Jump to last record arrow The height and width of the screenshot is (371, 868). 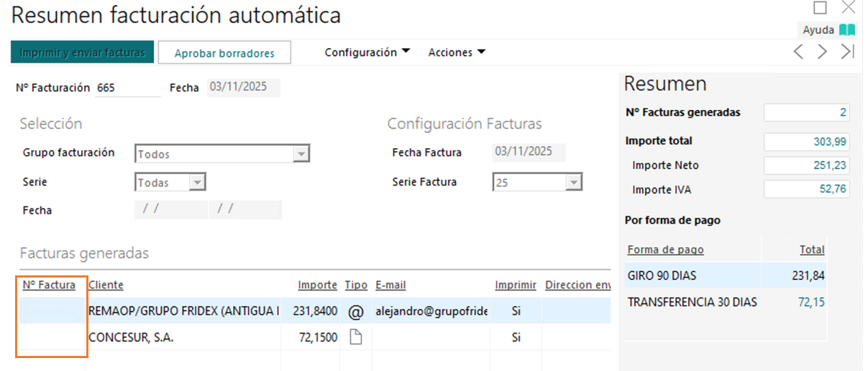[847, 52]
